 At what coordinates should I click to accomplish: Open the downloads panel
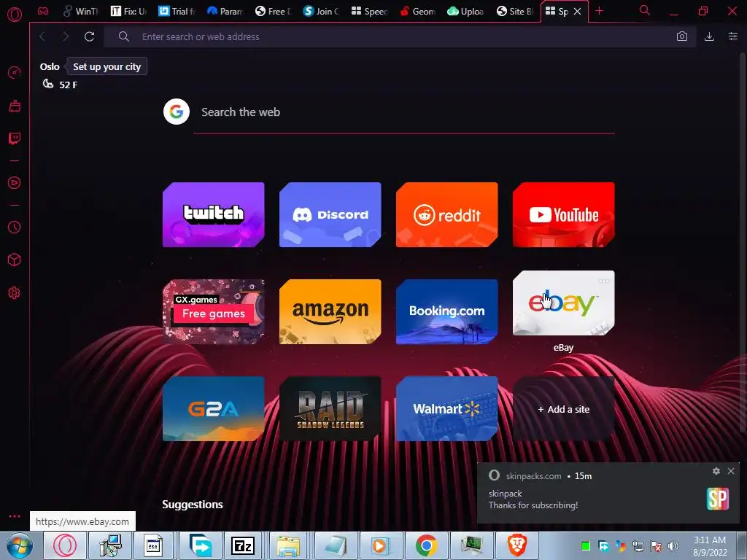pyautogui.click(x=709, y=36)
